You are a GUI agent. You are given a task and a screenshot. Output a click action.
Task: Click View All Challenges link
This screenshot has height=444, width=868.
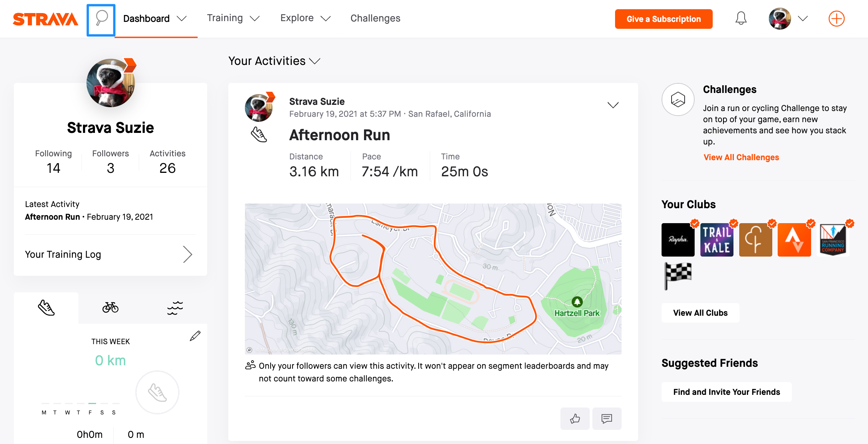740,157
